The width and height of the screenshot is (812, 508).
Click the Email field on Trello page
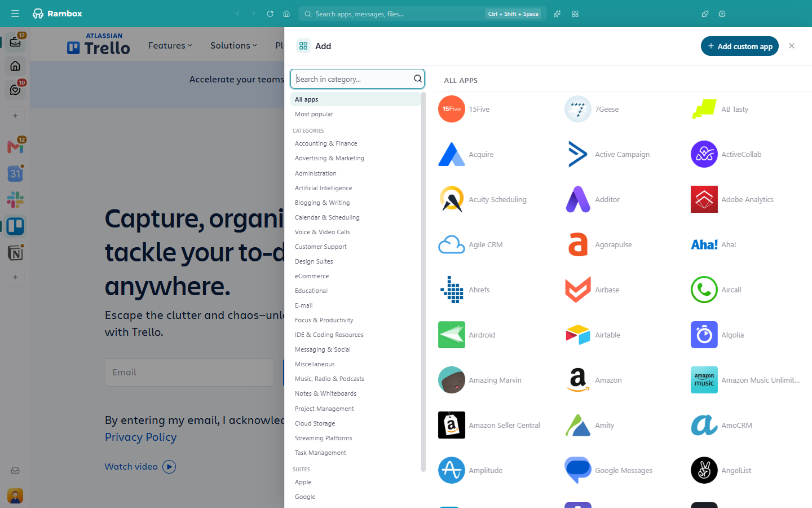coord(189,373)
